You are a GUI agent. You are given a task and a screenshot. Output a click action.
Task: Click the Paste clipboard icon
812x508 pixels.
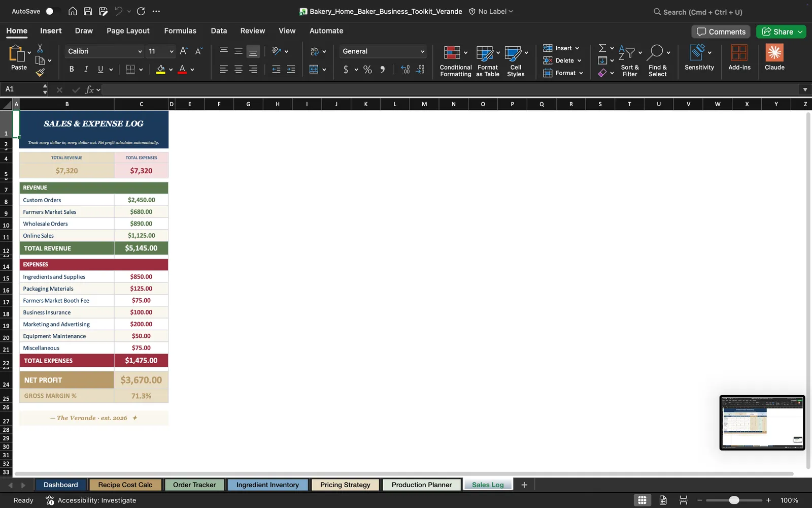(17, 53)
